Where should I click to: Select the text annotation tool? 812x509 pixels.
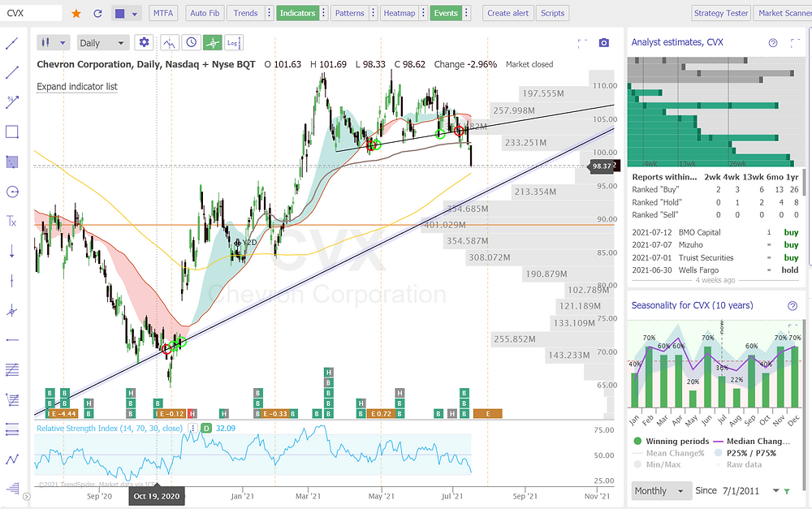tap(12, 222)
